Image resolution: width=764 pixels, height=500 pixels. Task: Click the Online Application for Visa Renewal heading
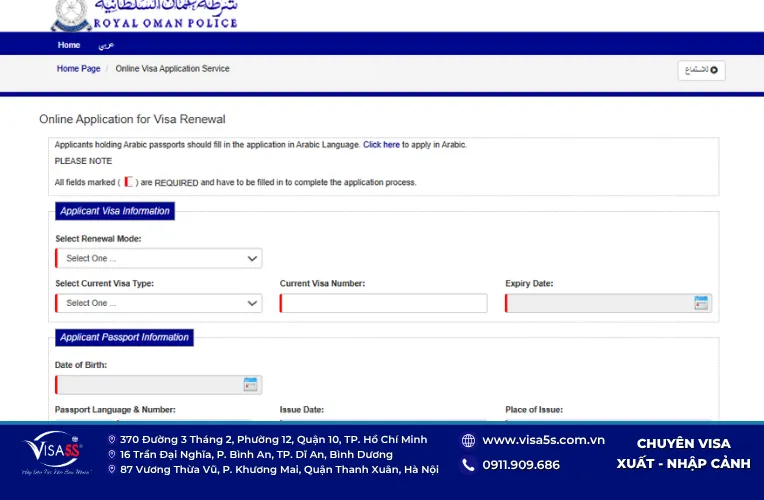(133, 119)
